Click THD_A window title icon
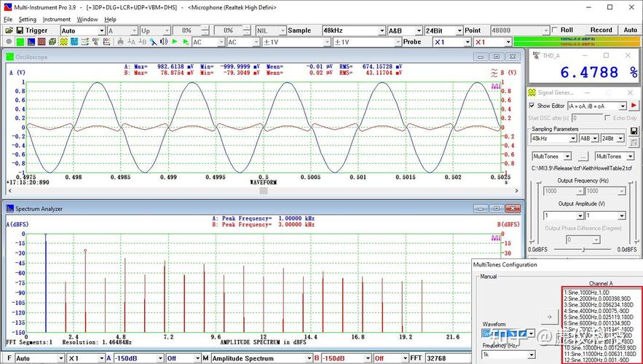Viewport: 643px width, 364px height. click(x=536, y=55)
